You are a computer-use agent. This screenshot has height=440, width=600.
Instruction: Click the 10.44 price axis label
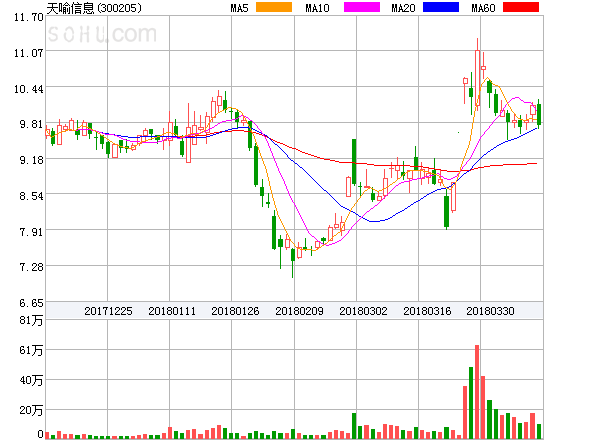click(29, 89)
